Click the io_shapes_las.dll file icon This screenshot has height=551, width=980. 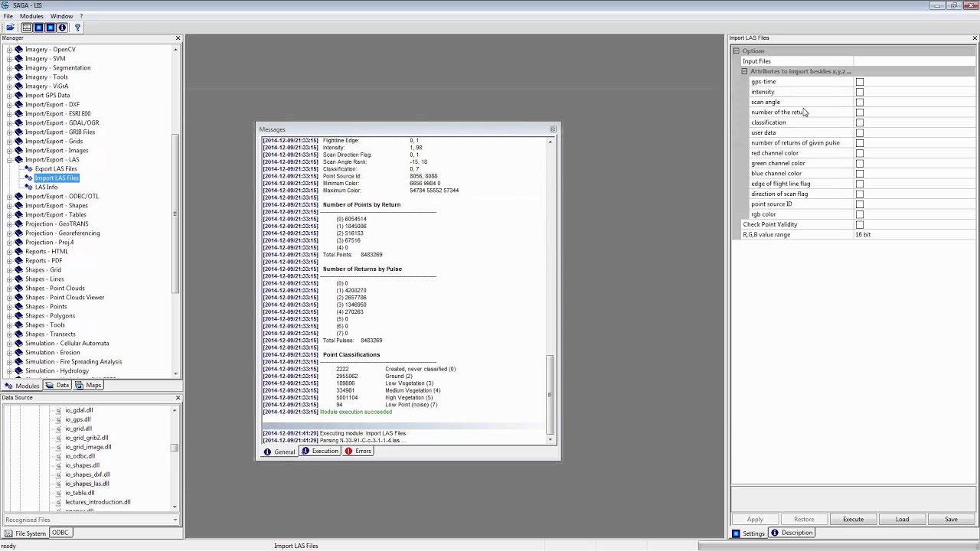pos(59,484)
